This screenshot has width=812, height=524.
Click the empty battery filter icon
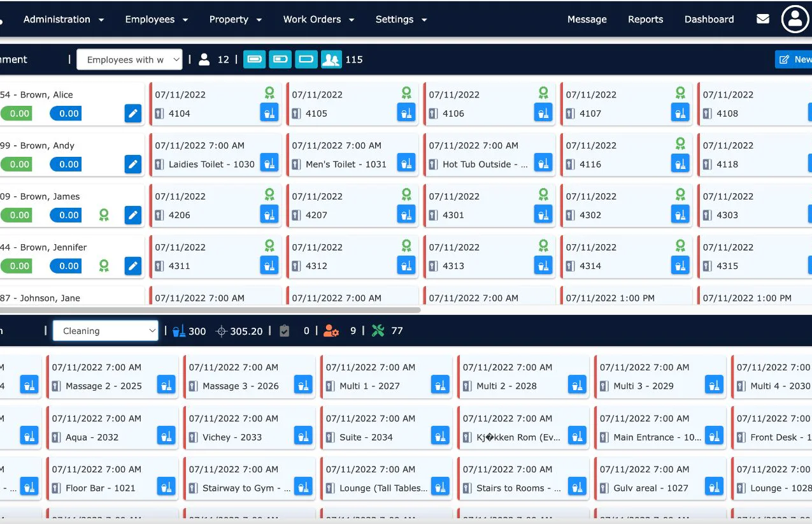coord(306,59)
